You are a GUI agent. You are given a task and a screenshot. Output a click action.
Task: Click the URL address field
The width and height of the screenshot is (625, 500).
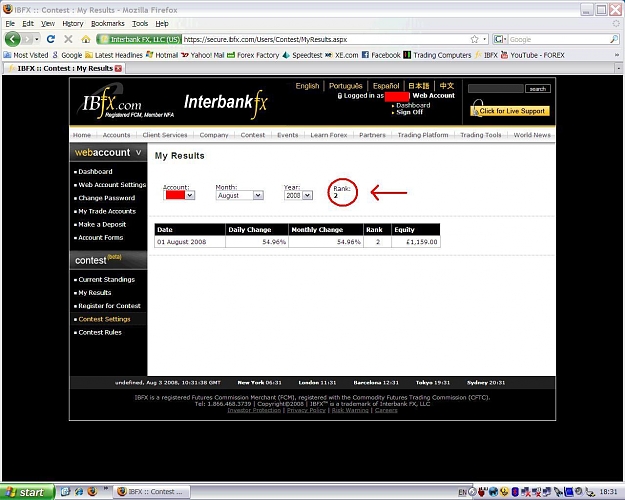(326, 39)
